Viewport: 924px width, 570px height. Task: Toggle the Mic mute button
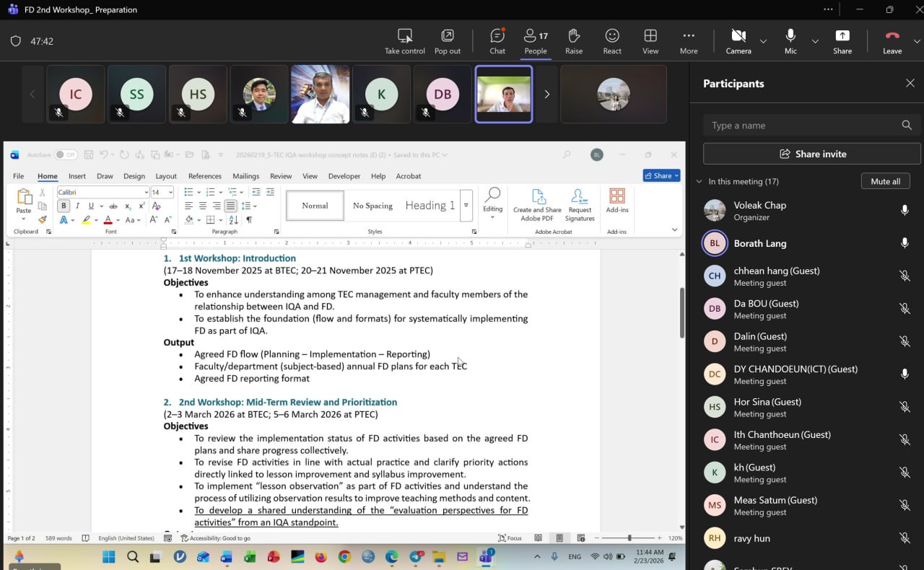point(790,40)
